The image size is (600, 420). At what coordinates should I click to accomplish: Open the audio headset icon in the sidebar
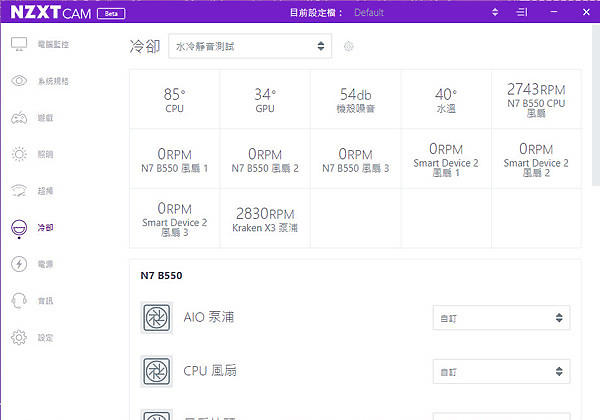point(19,301)
